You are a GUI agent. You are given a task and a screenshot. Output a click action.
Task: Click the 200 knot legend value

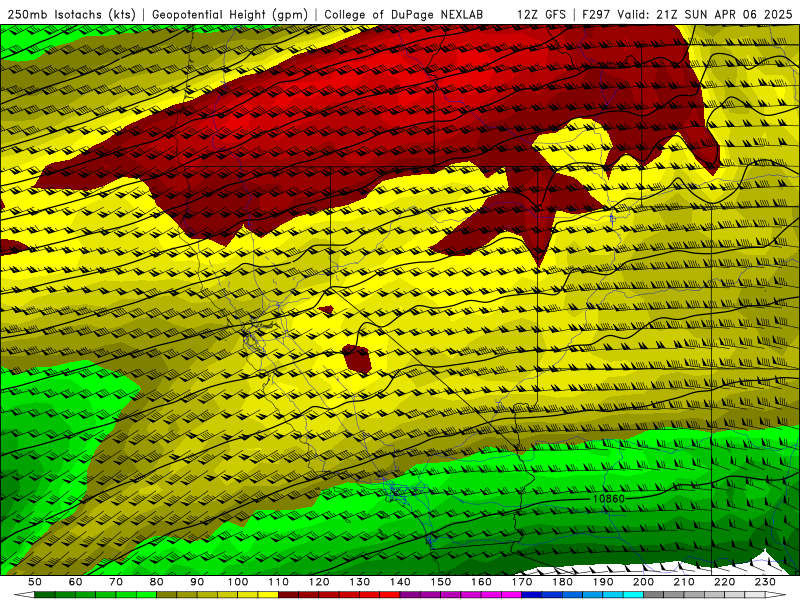[643, 582]
